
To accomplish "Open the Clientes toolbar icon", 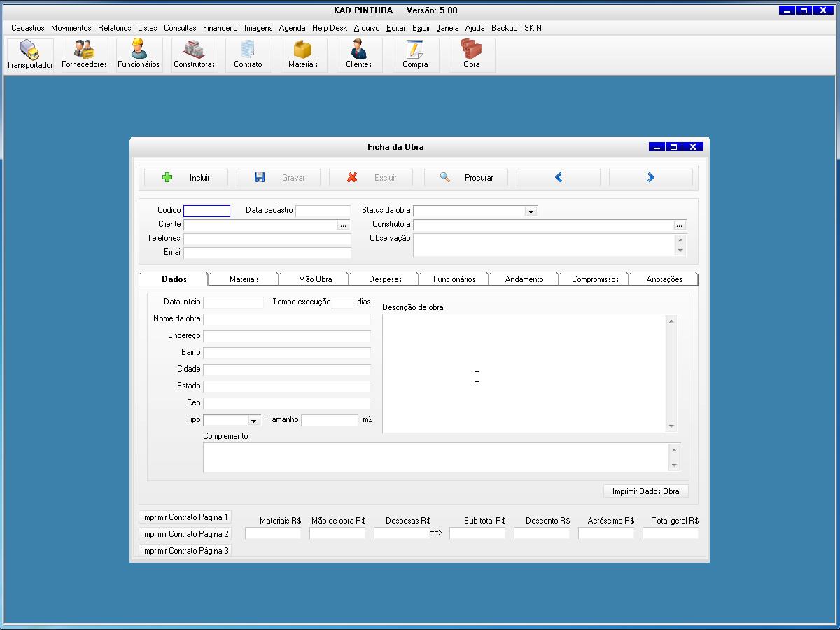I will pos(358,55).
